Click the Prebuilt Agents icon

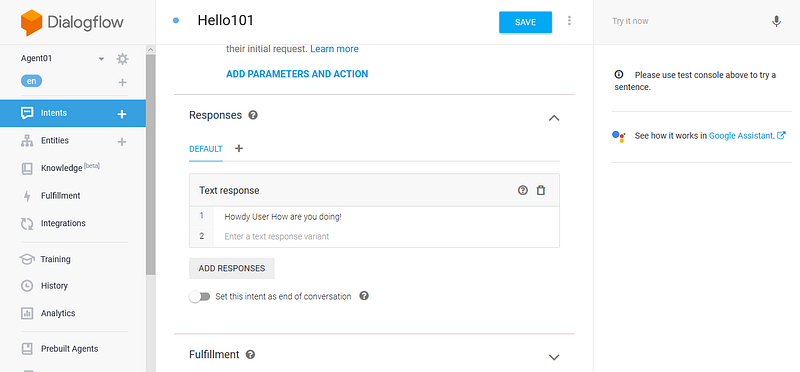[x=27, y=349]
